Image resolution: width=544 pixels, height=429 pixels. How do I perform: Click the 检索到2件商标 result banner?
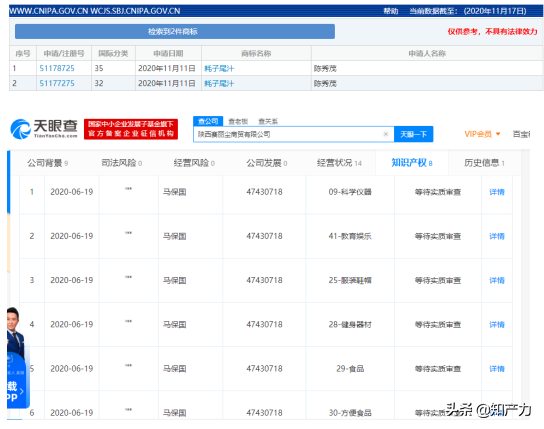coord(175,32)
